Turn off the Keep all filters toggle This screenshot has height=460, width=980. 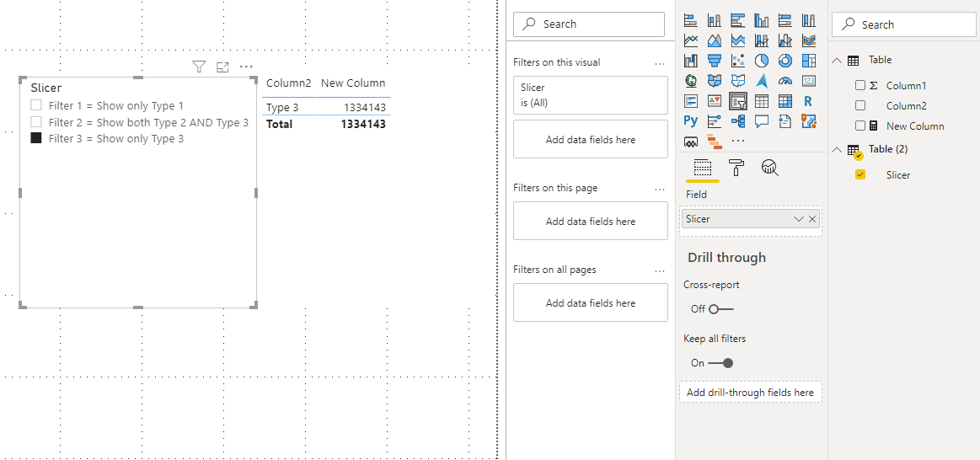tap(720, 363)
